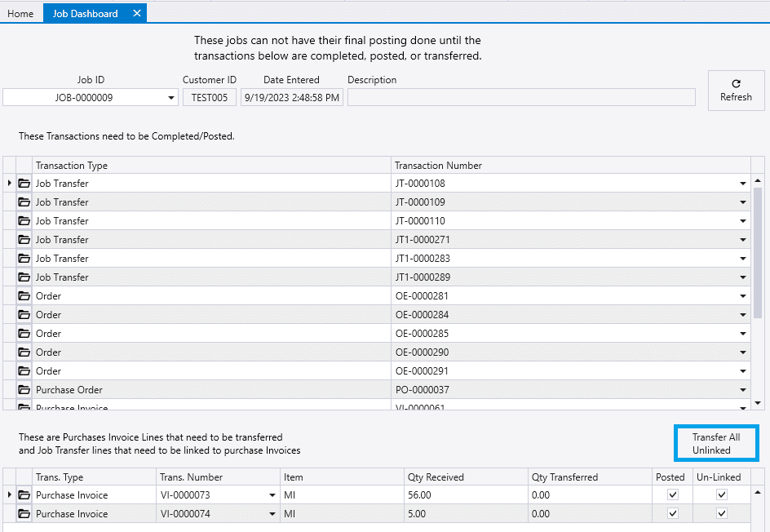
Task: Open the folder icon beside JT1-0000271
Action: coord(24,239)
